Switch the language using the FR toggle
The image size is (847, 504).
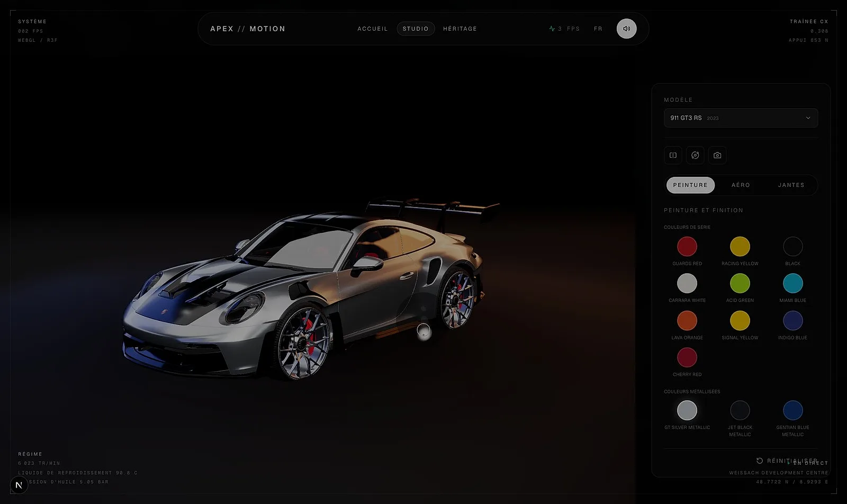(x=598, y=29)
